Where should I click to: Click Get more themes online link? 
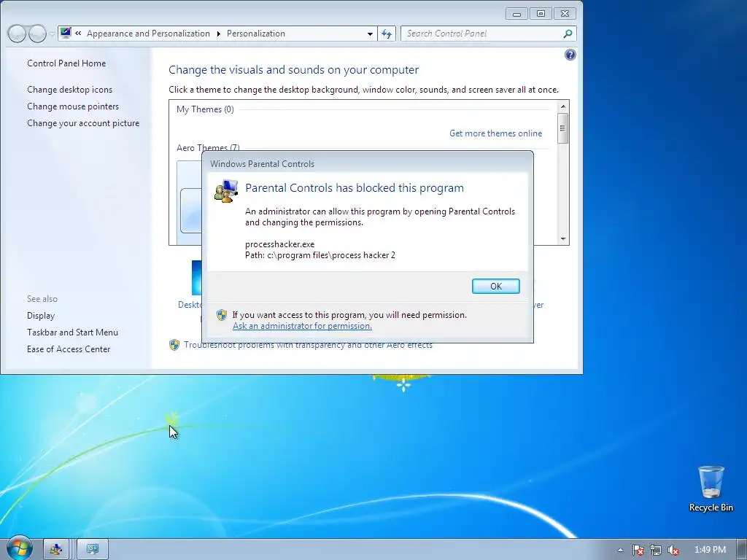pos(495,133)
